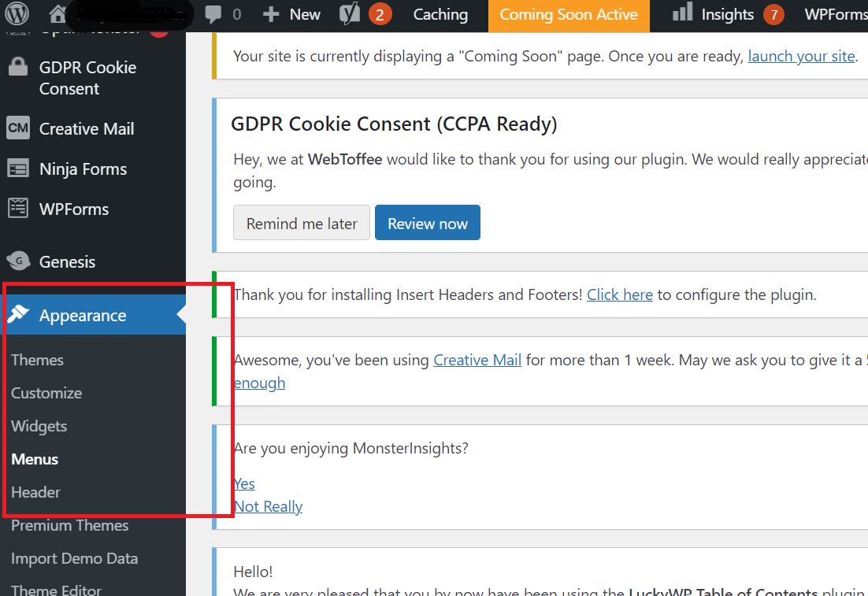The height and width of the screenshot is (596, 868).
Task: Open the site home icon
Action: [x=57, y=14]
